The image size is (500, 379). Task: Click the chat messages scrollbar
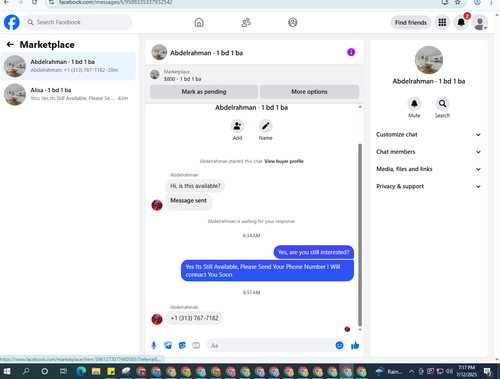(x=360, y=235)
